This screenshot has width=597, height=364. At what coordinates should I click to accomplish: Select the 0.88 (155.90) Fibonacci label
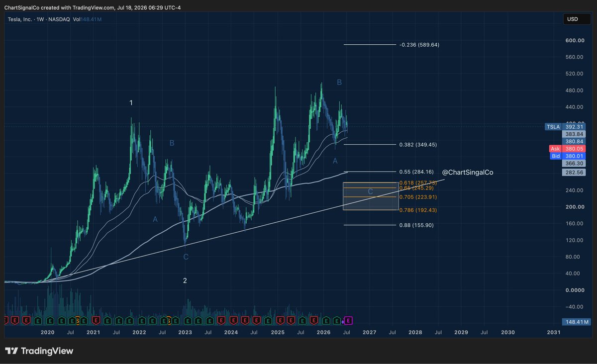[x=416, y=225]
